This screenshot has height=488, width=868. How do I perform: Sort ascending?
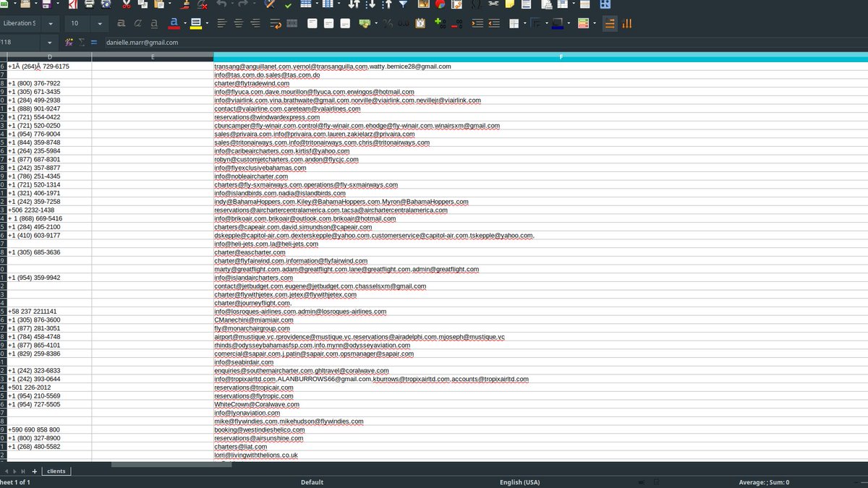(371, 4)
